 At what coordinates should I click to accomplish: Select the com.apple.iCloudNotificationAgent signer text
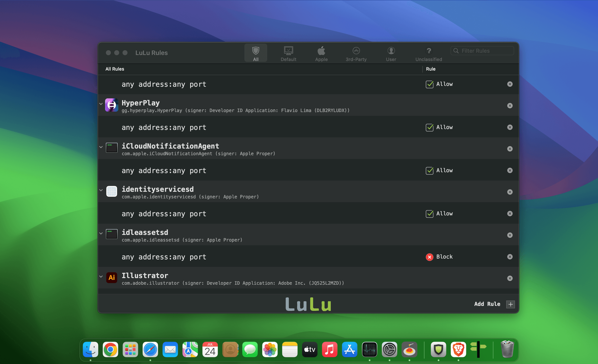198,154
